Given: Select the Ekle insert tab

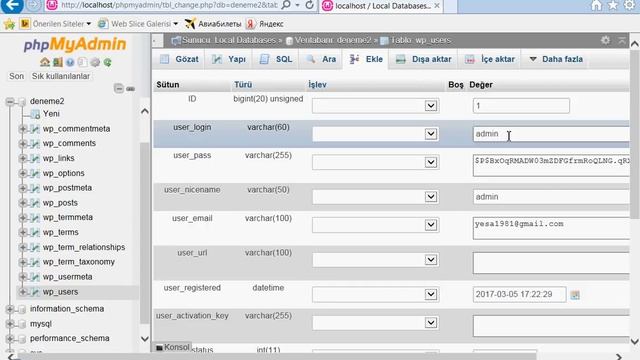Looking at the screenshot, I should 366,59.
